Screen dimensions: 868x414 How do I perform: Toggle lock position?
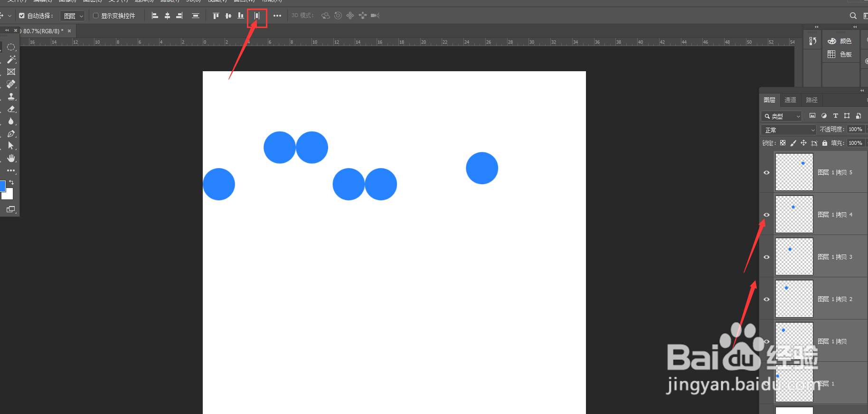[x=803, y=143]
